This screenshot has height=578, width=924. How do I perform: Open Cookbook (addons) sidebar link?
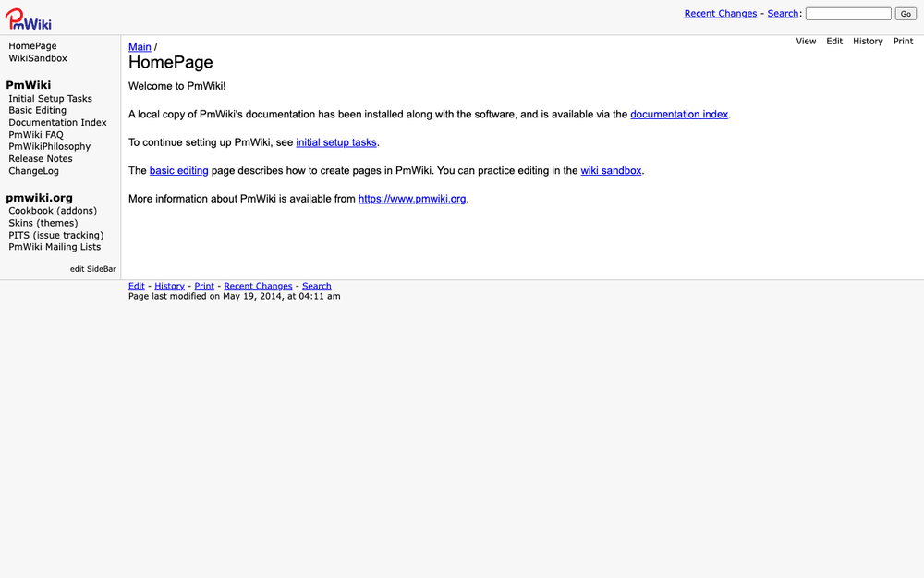53,211
